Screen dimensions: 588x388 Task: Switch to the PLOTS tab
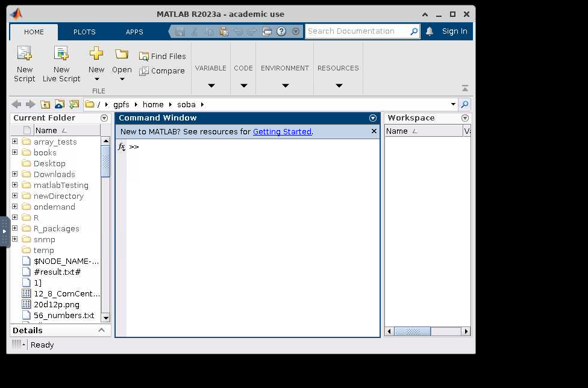84,32
